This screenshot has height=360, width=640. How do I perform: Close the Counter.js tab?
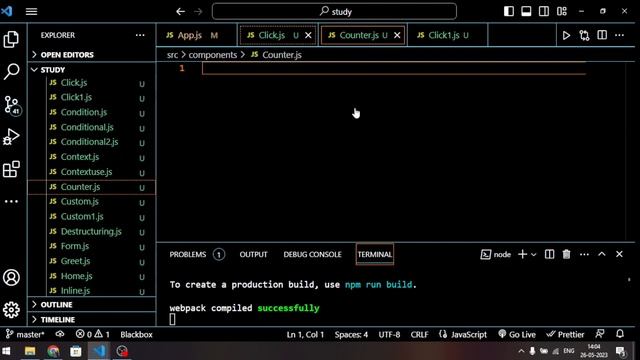click(397, 36)
